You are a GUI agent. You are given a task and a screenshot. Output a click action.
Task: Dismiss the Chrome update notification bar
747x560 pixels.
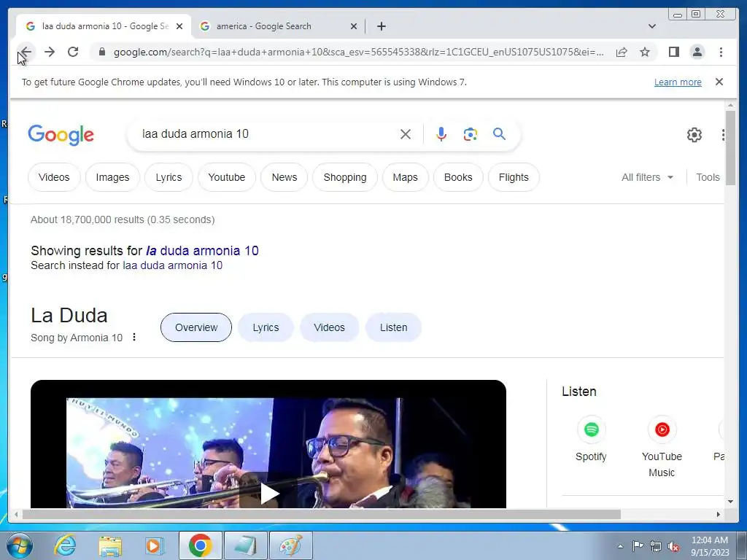(x=719, y=82)
